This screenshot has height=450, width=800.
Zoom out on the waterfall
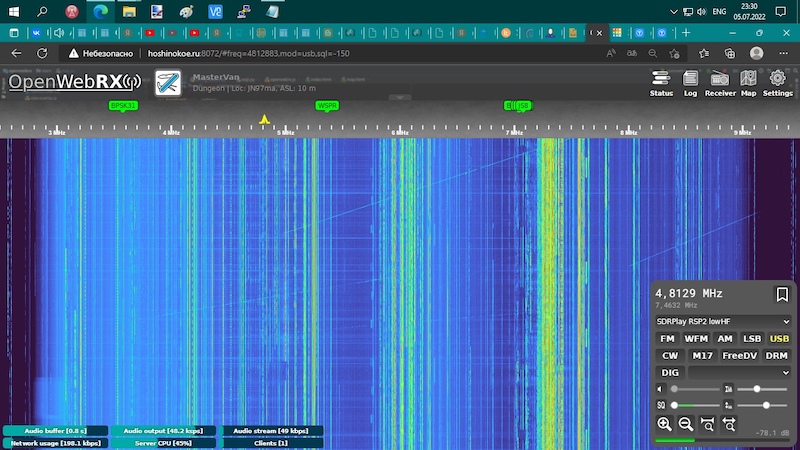pyautogui.click(x=686, y=424)
